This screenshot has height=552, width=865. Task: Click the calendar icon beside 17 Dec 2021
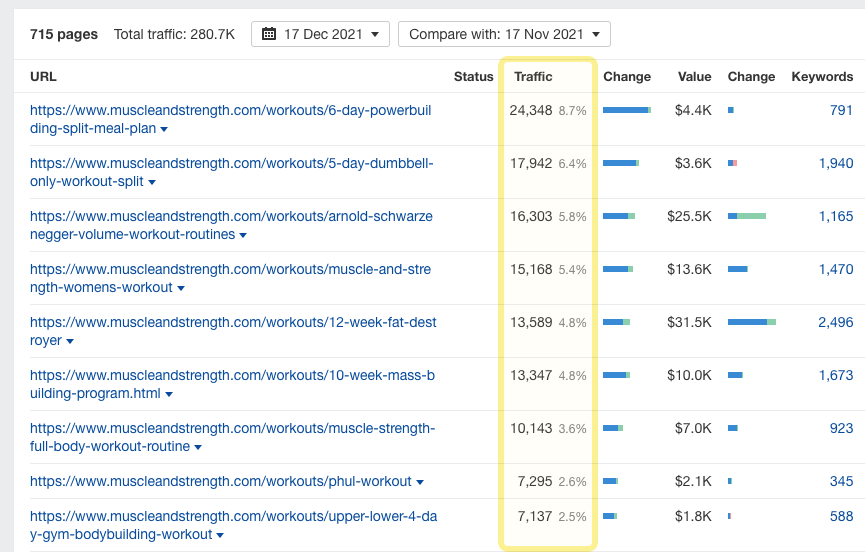pyautogui.click(x=269, y=34)
